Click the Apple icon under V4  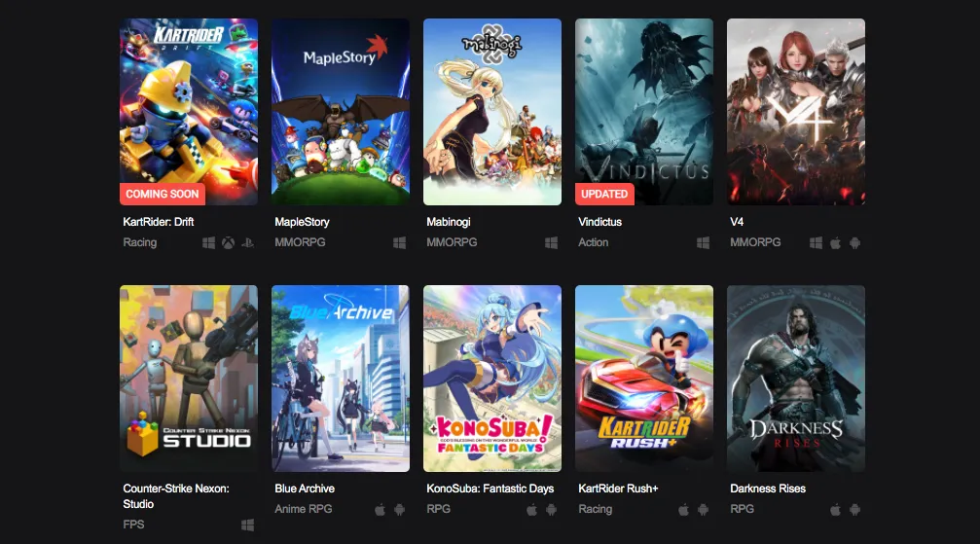pos(835,242)
